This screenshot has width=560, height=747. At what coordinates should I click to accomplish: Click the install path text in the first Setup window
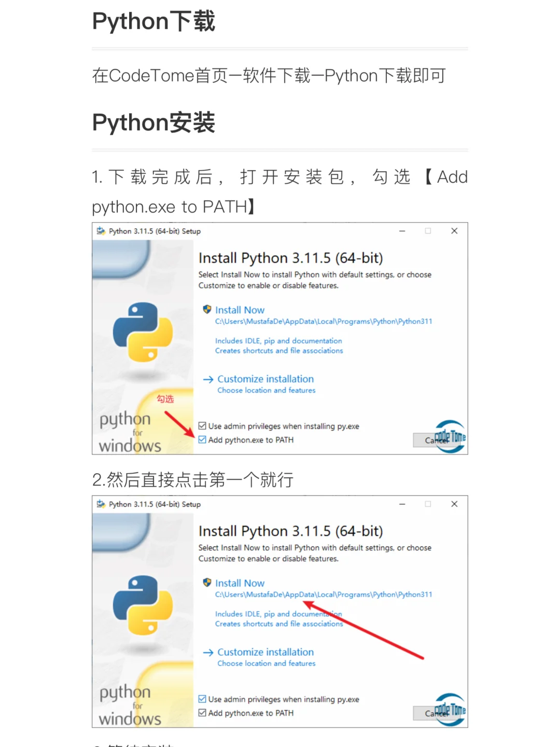[324, 322]
